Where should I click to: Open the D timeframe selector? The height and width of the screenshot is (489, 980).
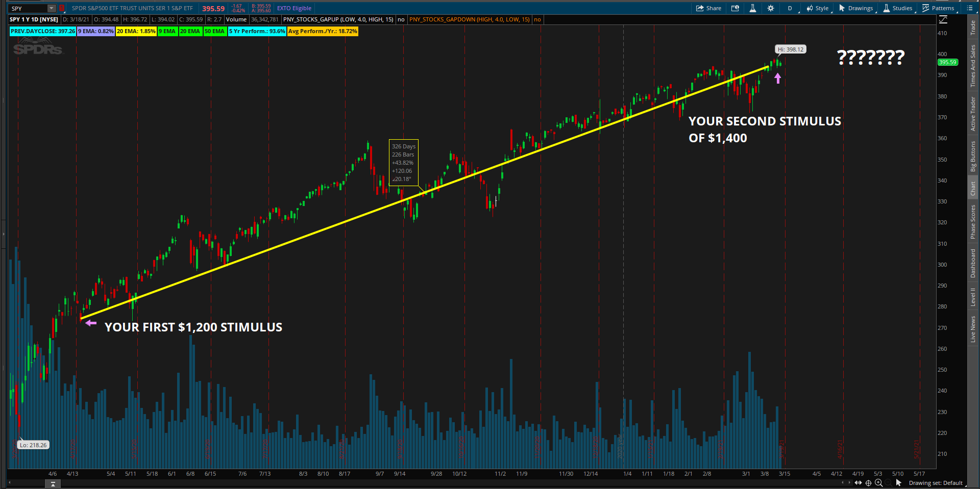click(x=790, y=8)
